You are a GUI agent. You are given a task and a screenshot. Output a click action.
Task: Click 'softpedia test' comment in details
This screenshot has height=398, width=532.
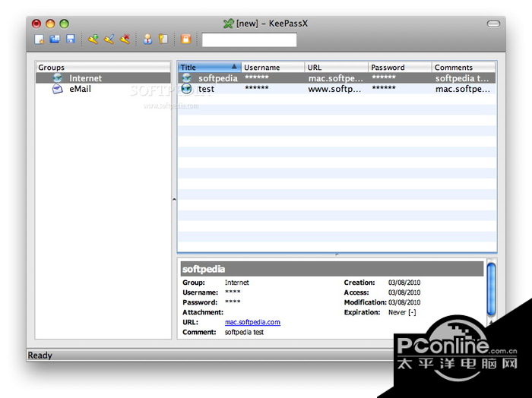tap(244, 332)
